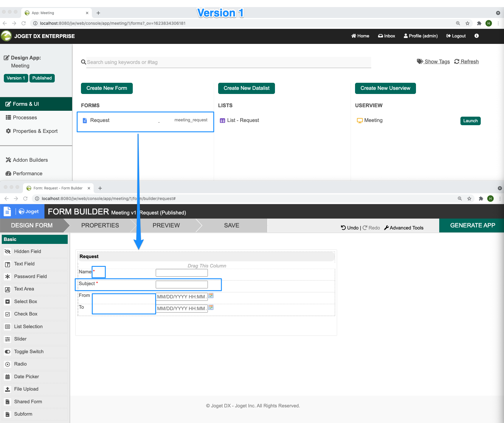Select the Radio palette element

pos(35,364)
